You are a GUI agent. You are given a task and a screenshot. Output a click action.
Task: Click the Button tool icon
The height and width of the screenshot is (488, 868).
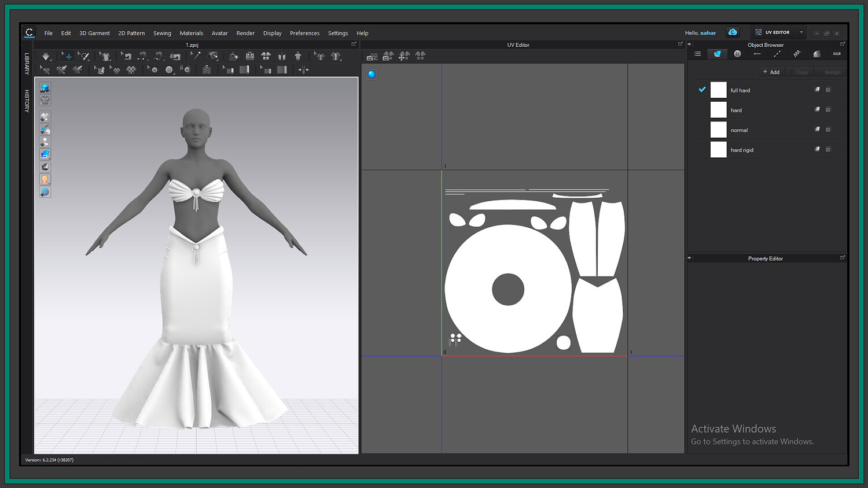169,70
